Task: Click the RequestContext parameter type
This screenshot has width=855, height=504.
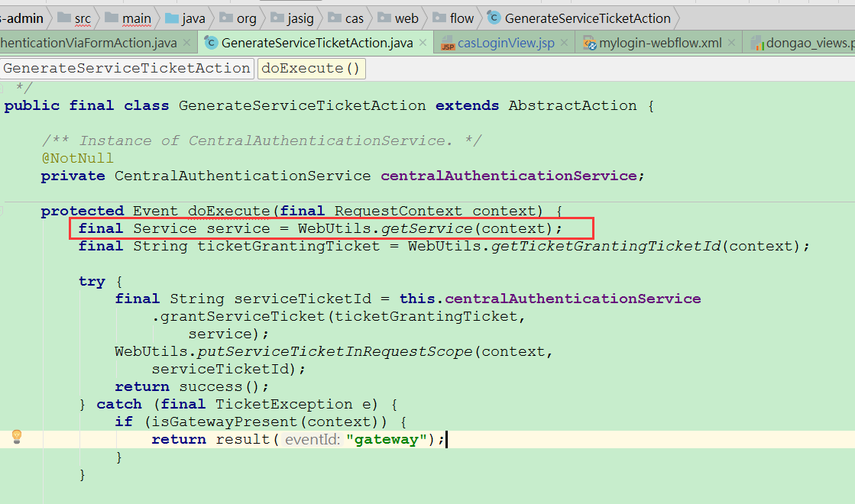Action: pyautogui.click(x=398, y=212)
